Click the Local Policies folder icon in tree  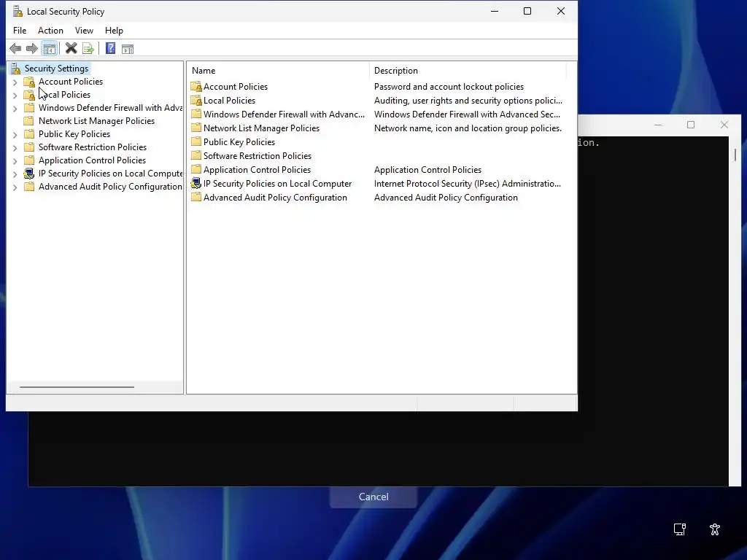tap(29, 95)
